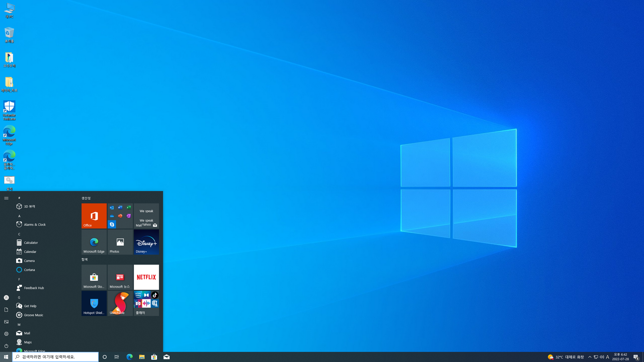Open Cortana circle on the taskbar
The width and height of the screenshot is (644, 362).
[105, 357]
